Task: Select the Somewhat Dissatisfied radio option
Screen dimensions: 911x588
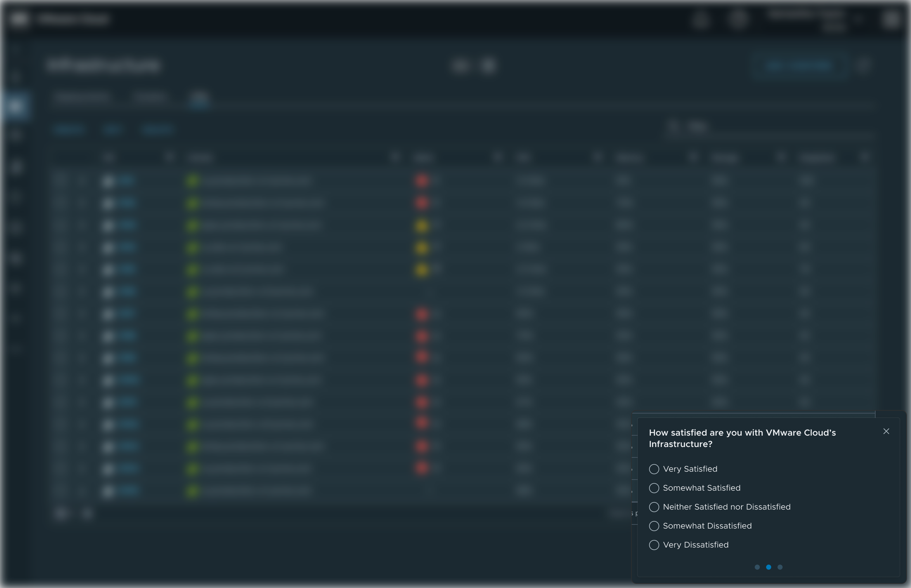Action: pyautogui.click(x=654, y=526)
